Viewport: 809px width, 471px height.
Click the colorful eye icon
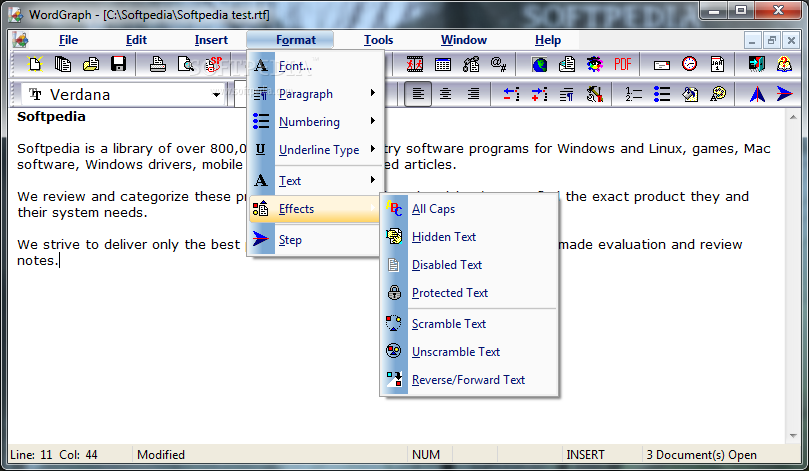(x=595, y=64)
